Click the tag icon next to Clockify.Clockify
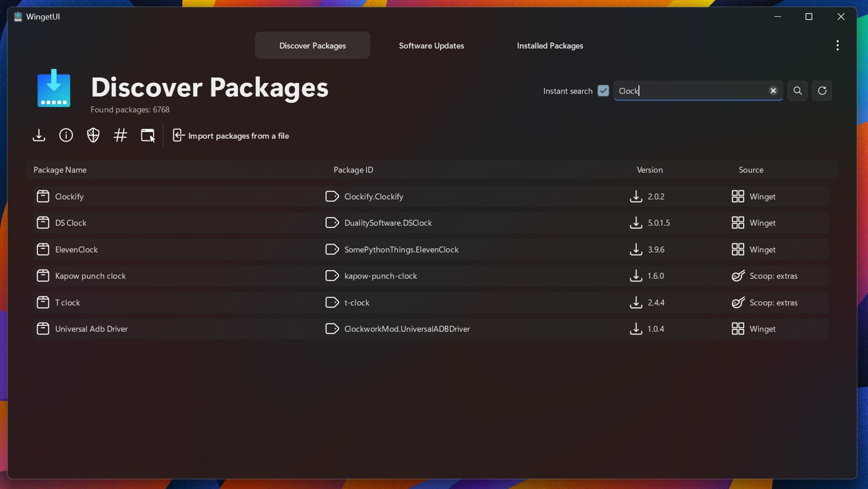The width and height of the screenshot is (868, 489). point(332,196)
